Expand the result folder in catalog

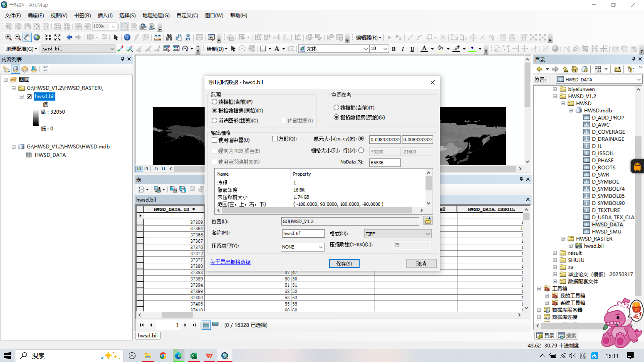(x=555, y=253)
